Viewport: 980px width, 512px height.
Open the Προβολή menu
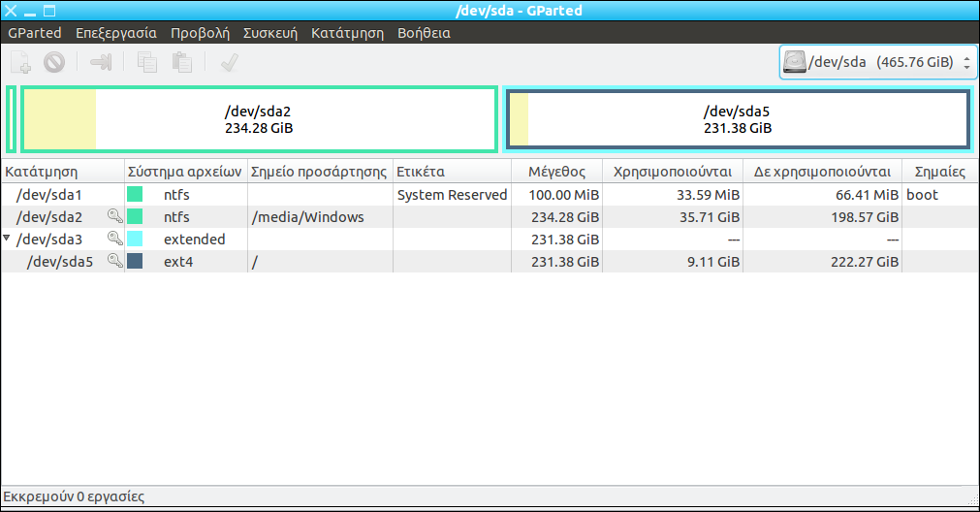coord(200,33)
